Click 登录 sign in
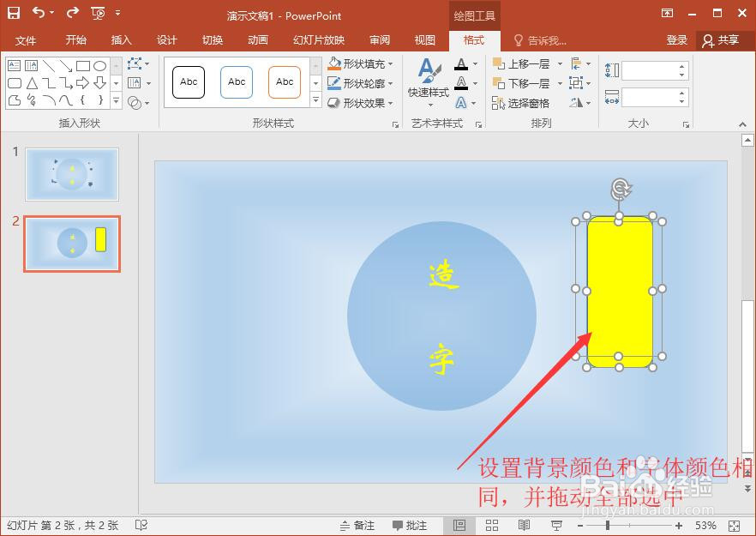The height and width of the screenshot is (536, 756). pos(676,40)
